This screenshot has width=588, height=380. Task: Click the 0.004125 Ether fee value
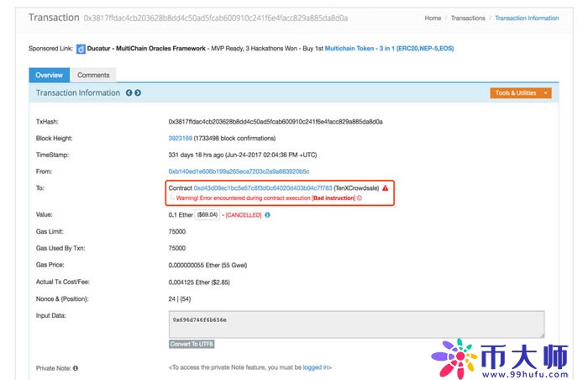click(x=199, y=282)
